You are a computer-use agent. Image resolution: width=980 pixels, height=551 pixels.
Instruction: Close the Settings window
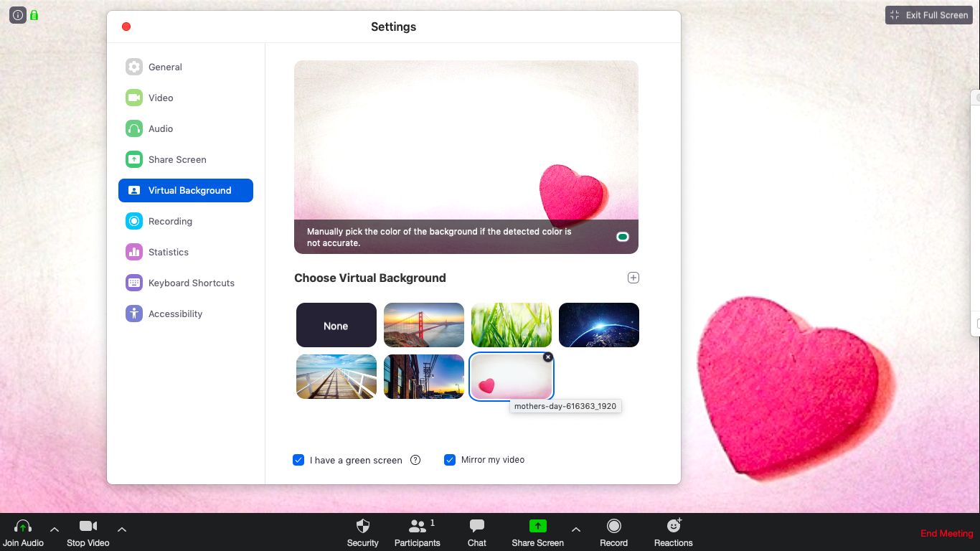pyautogui.click(x=126, y=27)
